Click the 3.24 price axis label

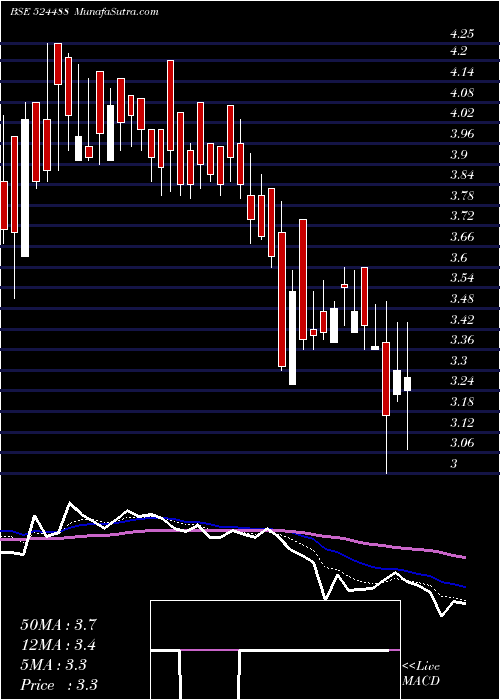click(462, 381)
